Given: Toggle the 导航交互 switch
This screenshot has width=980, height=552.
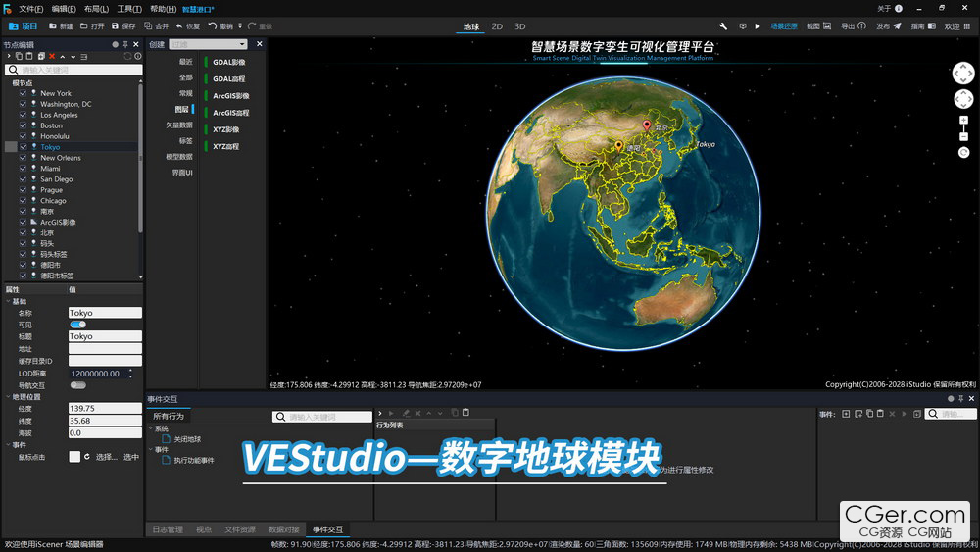Looking at the screenshot, I should click(x=78, y=385).
